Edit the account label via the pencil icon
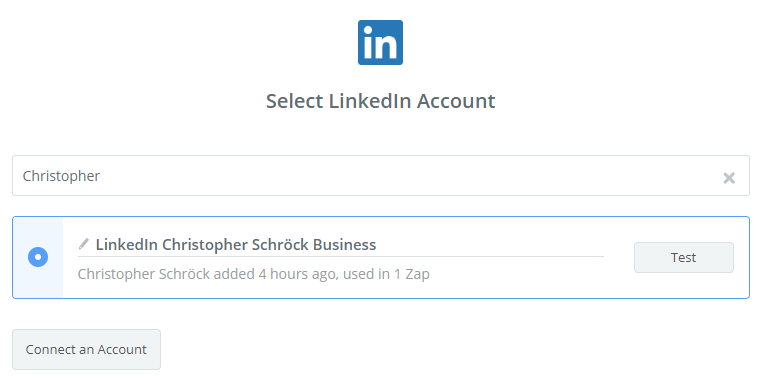This screenshot has width=757, height=379. point(84,244)
